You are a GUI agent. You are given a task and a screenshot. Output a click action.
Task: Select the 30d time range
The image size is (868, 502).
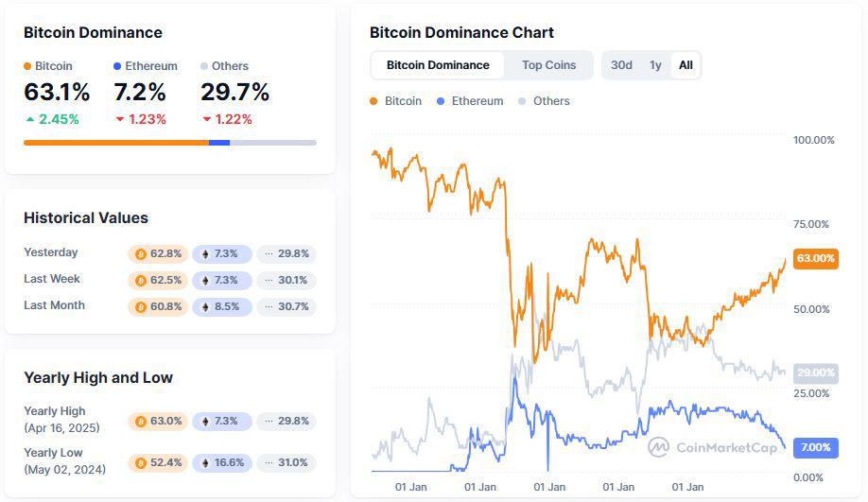click(x=621, y=65)
